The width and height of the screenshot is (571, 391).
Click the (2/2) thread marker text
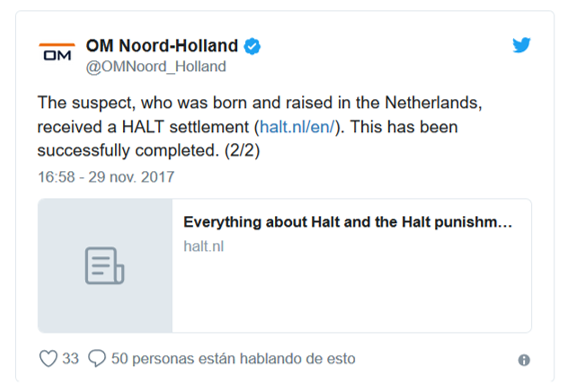(x=242, y=151)
